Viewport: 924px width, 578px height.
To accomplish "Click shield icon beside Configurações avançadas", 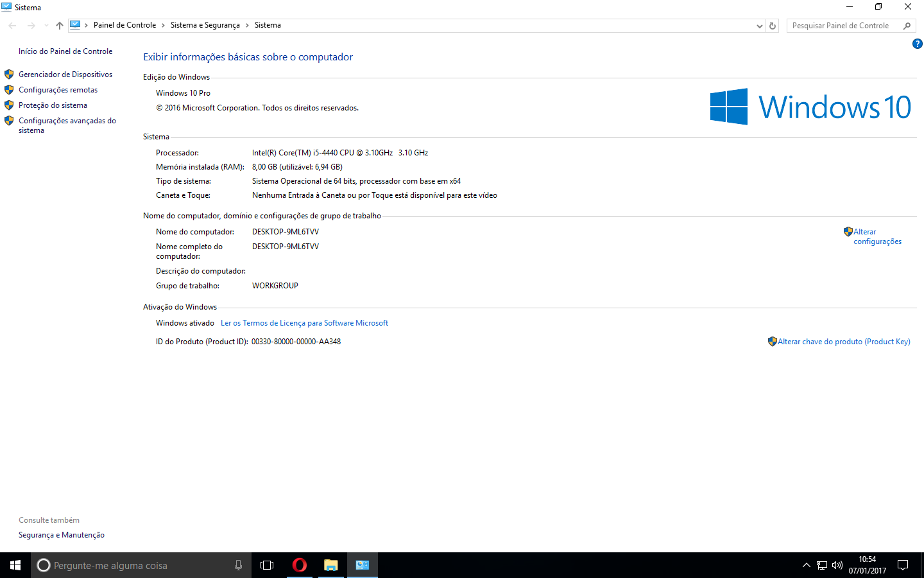I will pyautogui.click(x=9, y=121).
